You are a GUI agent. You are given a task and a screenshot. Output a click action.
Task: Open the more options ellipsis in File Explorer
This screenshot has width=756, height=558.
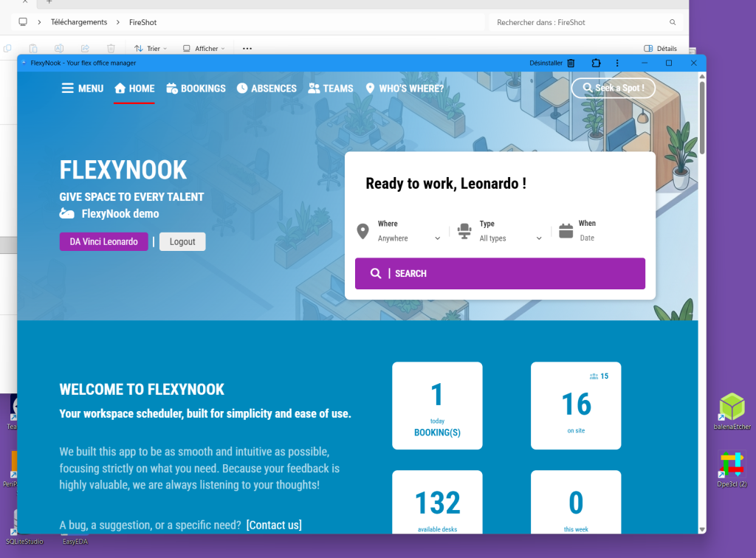point(247,48)
